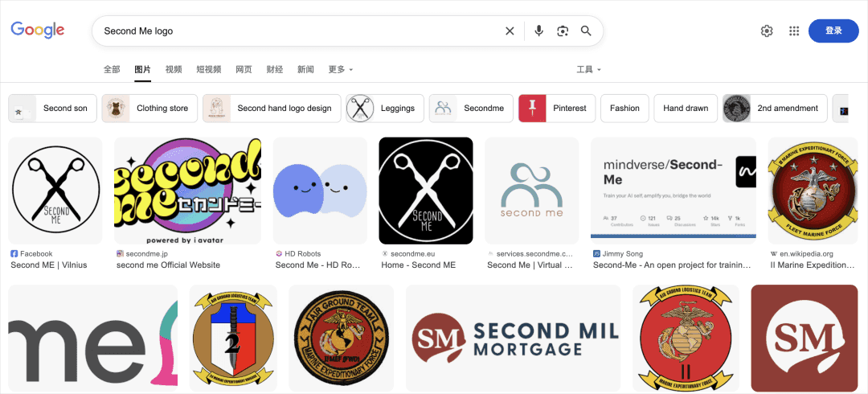This screenshot has width=868, height=394.
Task: Open the 新闻 tab
Action: [305, 70]
